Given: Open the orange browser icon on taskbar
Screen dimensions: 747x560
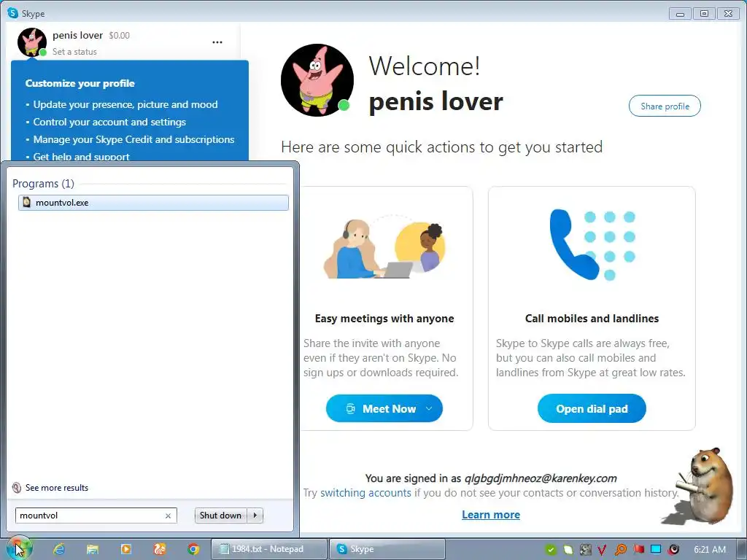Looking at the screenshot, I should tap(160, 549).
